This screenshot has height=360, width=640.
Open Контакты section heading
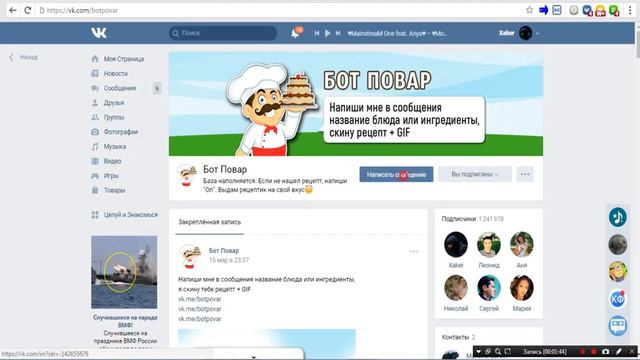[455, 337]
